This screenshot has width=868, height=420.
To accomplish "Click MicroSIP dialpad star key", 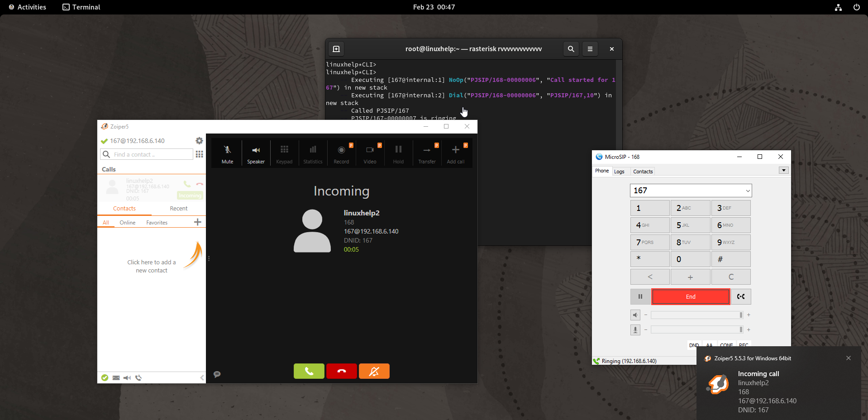I will coord(650,259).
